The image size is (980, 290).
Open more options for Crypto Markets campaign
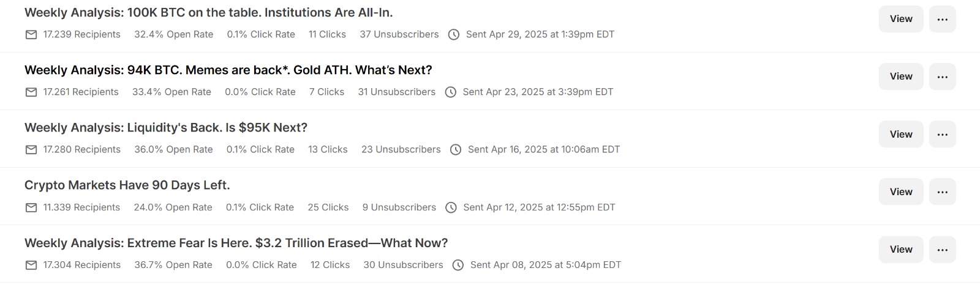point(942,192)
